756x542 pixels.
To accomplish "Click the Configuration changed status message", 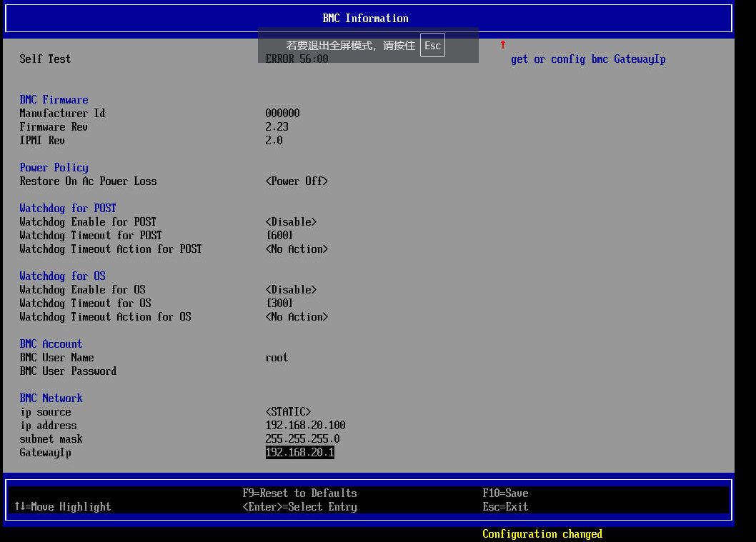I will click(542, 533).
